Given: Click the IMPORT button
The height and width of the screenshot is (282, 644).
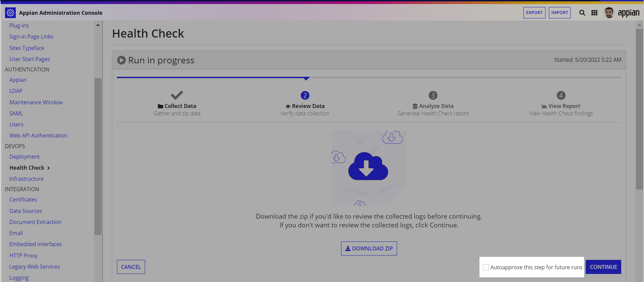Looking at the screenshot, I should tap(560, 13).
